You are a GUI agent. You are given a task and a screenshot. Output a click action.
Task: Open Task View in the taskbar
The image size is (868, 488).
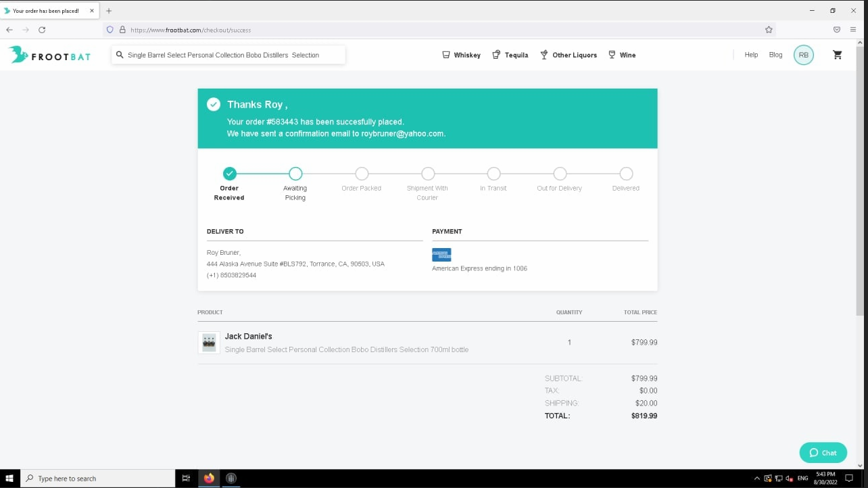tap(186, 479)
